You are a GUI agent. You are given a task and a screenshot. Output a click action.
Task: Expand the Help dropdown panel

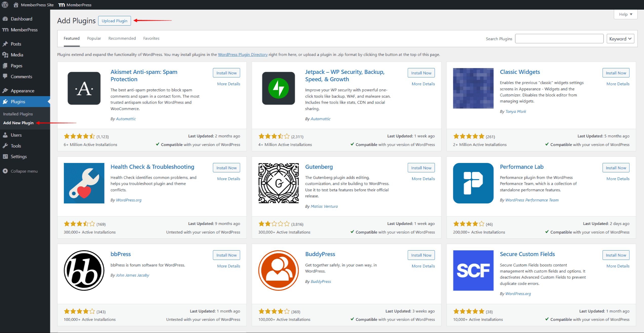625,14
